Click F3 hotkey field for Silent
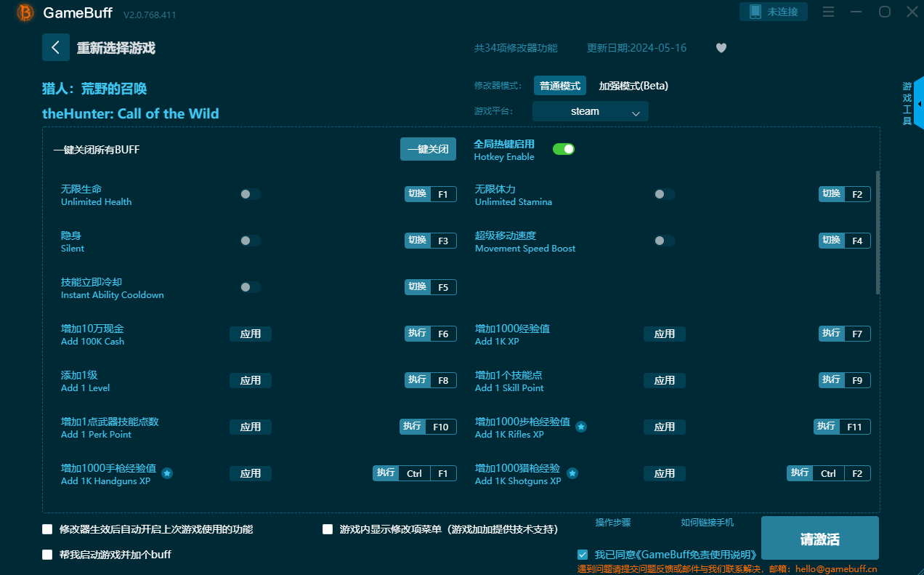Viewport: 924px width, 575px height. coord(443,241)
